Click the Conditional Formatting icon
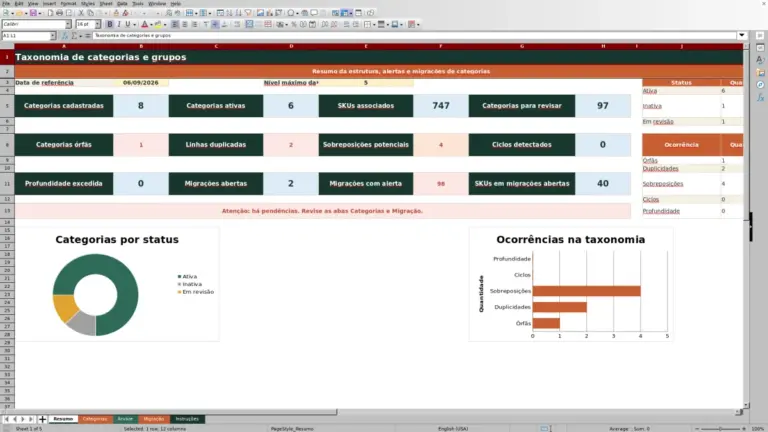The image size is (768, 432). coord(411,24)
